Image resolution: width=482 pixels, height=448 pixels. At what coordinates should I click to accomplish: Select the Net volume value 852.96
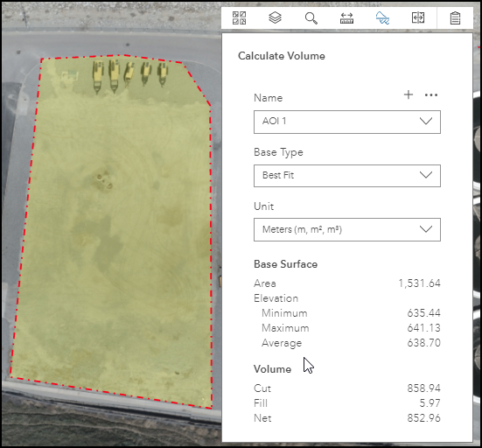(x=423, y=418)
